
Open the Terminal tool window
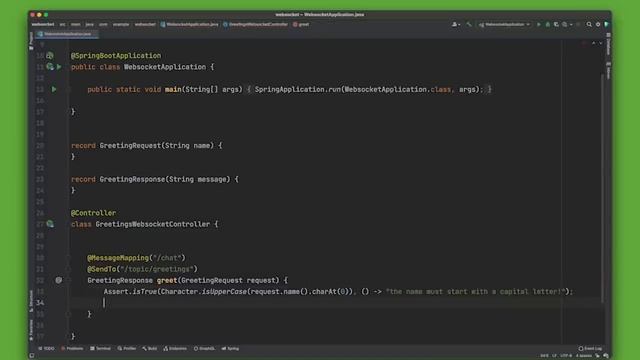tap(100, 349)
